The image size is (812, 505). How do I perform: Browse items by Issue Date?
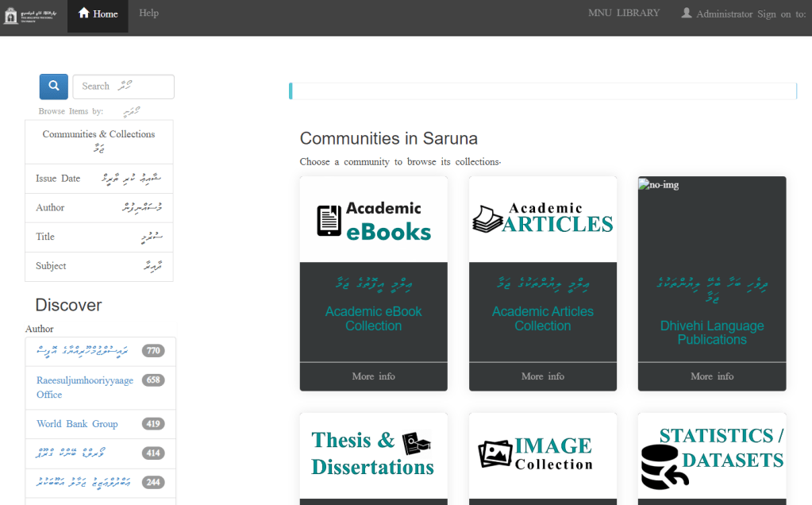pyautogui.click(x=58, y=179)
